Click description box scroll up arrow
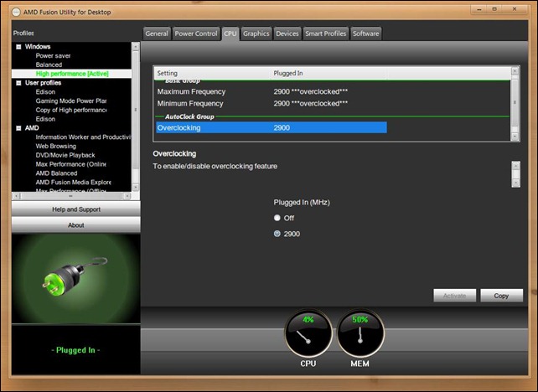Image resolution: width=538 pixels, height=392 pixels. click(515, 166)
